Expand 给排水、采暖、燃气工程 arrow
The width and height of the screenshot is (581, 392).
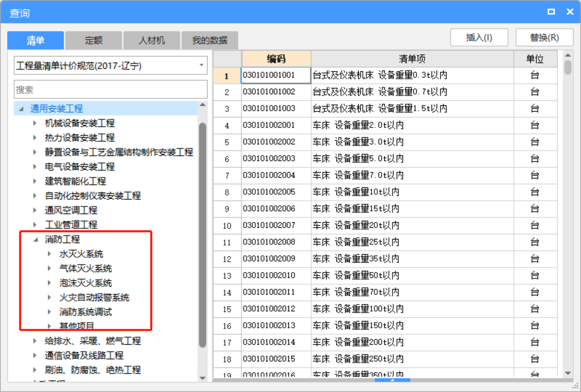(x=35, y=341)
